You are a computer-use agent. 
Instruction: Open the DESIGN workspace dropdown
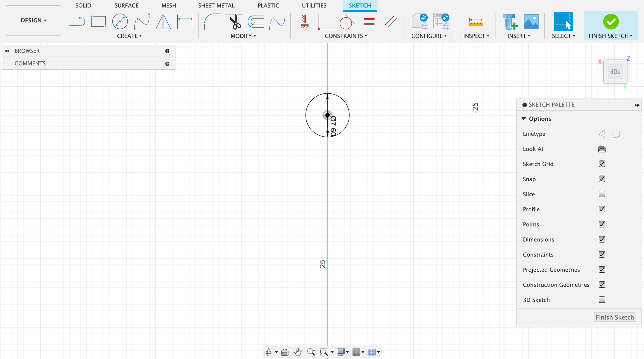coord(34,20)
